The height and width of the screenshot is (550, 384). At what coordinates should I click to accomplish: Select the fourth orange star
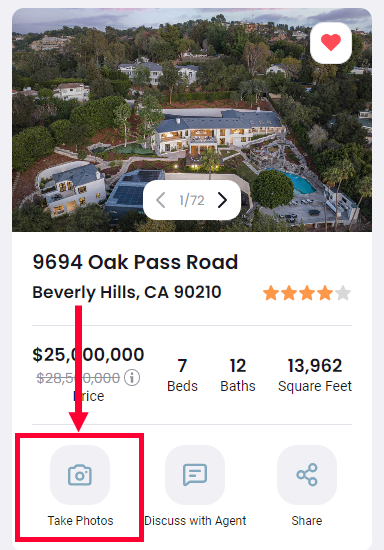tap(325, 293)
